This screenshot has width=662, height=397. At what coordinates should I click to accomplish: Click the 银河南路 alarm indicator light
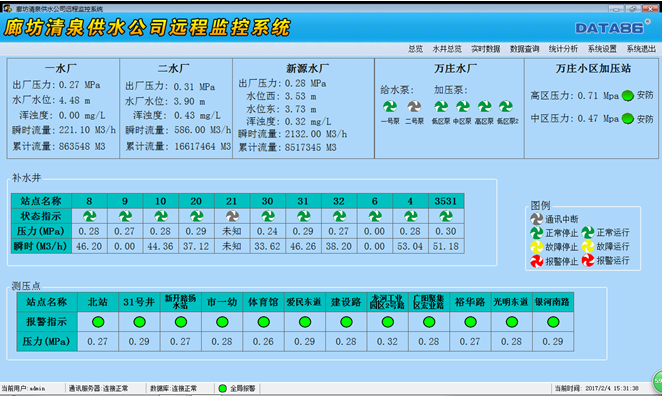(553, 322)
